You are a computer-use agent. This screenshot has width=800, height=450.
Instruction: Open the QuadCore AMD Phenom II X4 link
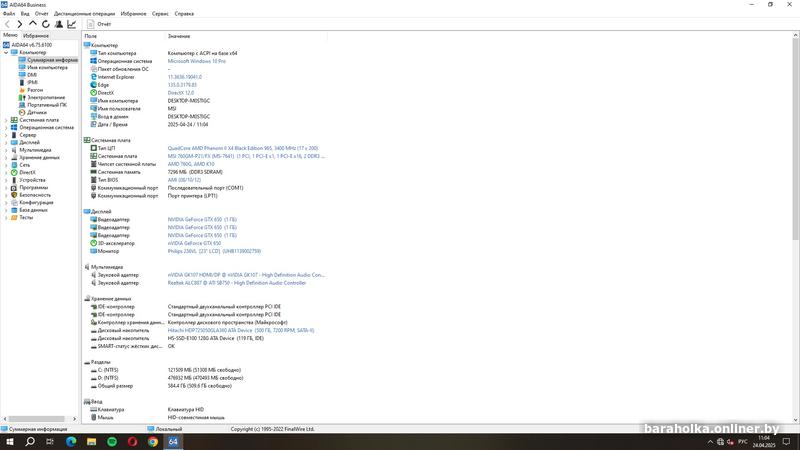pyautogui.click(x=243, y=148)
